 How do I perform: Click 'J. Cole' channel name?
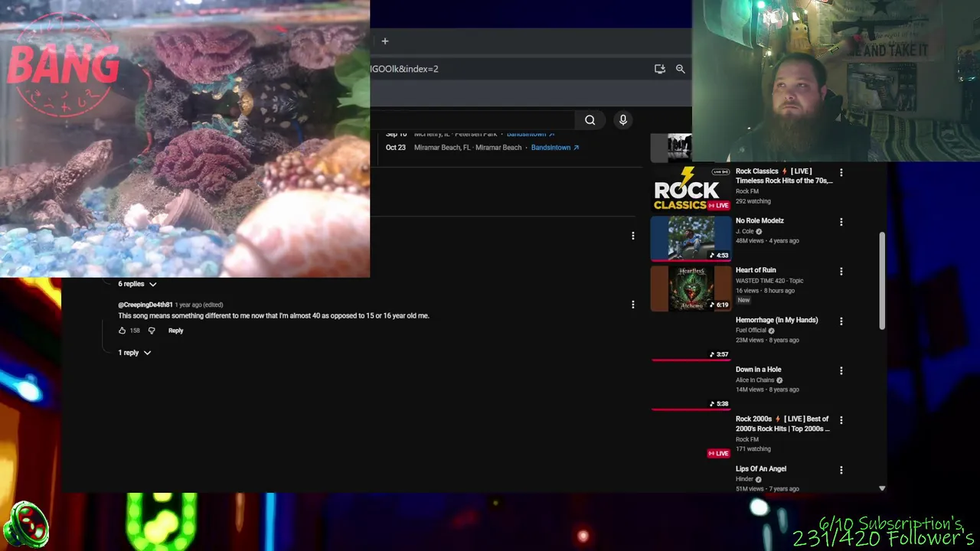[745, 231]
